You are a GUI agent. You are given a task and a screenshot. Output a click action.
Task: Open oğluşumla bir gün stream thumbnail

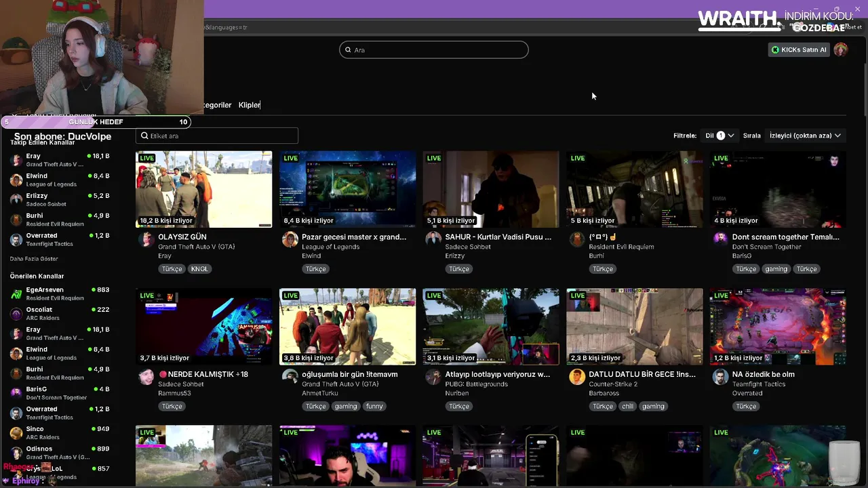click(347, 327)
